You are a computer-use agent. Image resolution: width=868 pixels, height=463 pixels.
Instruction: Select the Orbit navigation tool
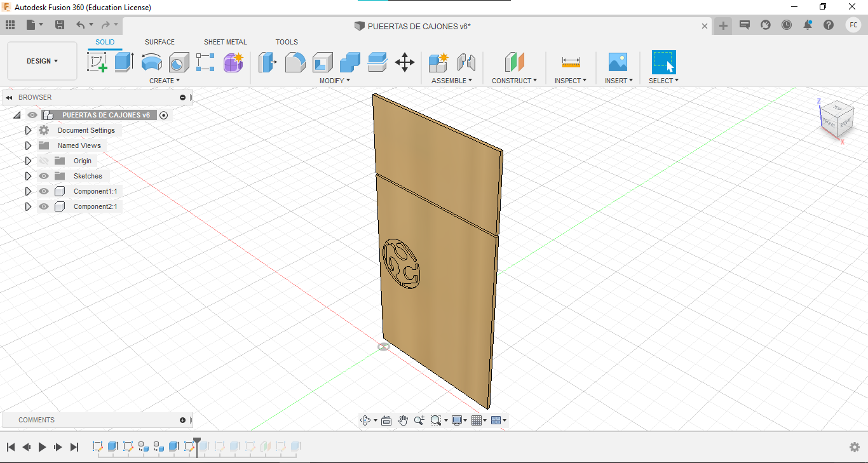365,420
